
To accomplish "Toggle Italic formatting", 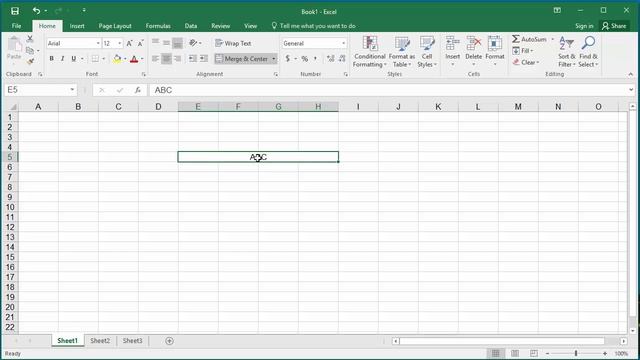I will (x=62, y=59).
